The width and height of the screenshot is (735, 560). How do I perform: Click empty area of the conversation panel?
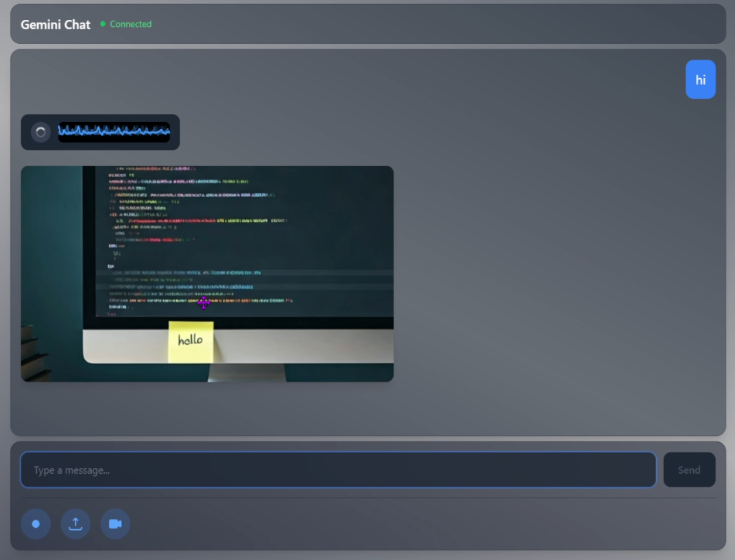click(549, 274)
